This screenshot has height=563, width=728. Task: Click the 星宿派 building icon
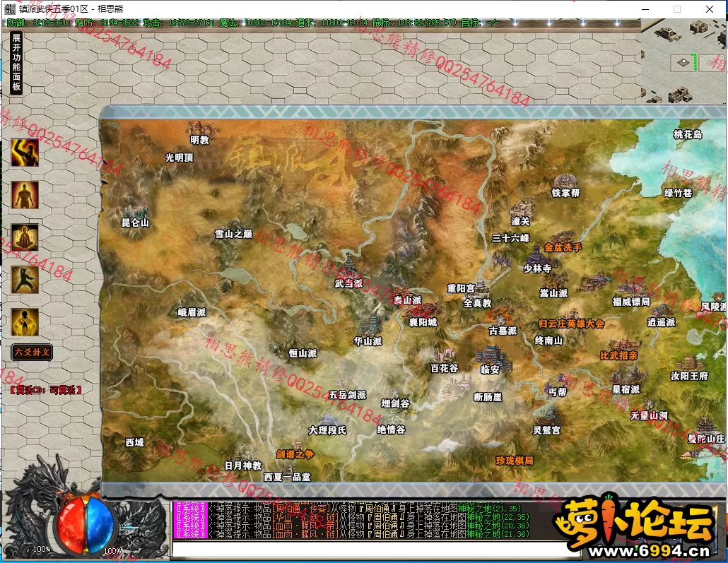[626, 376]
